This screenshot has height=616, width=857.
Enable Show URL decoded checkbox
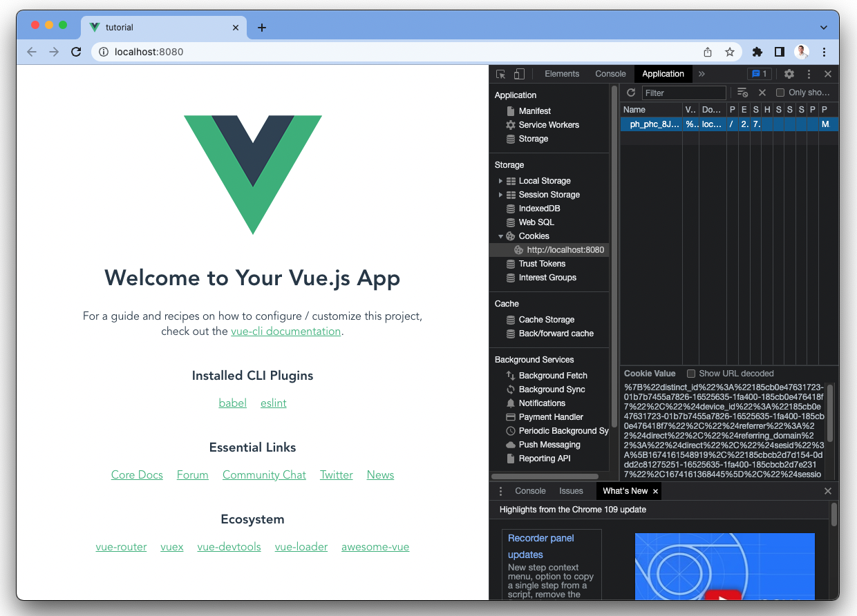691,374
